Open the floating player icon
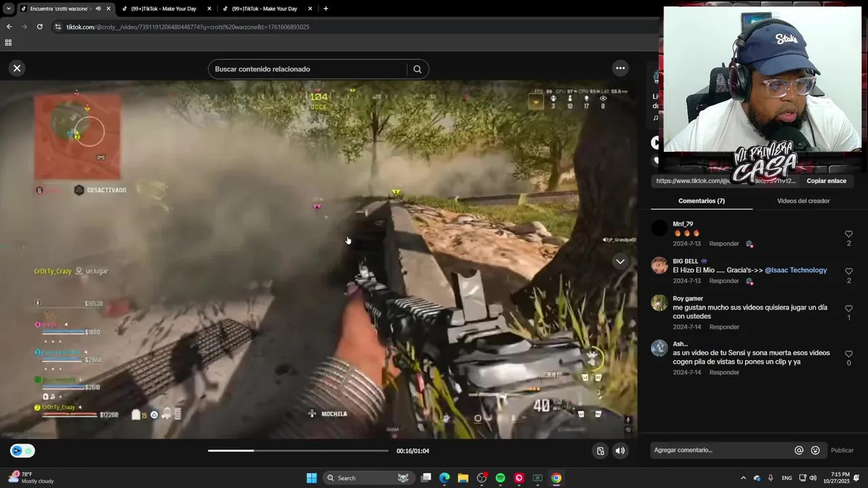 coord(600,451)
